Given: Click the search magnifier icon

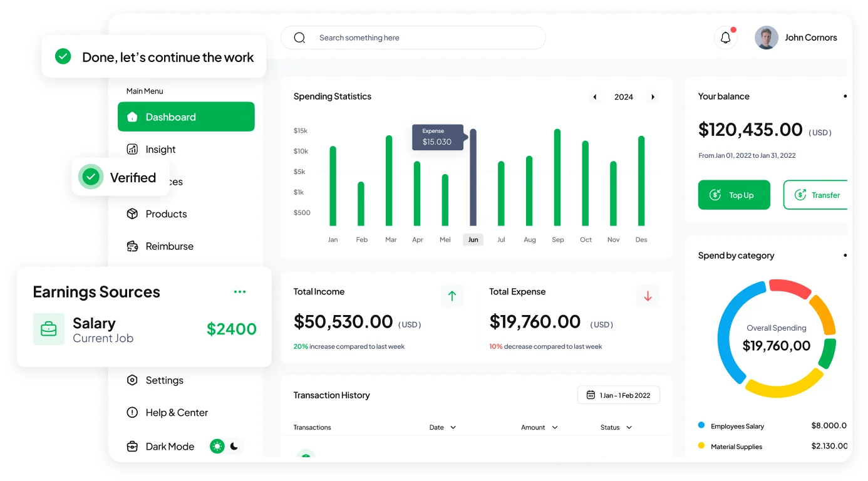Looking at the screenshot, I should point(299,38).
